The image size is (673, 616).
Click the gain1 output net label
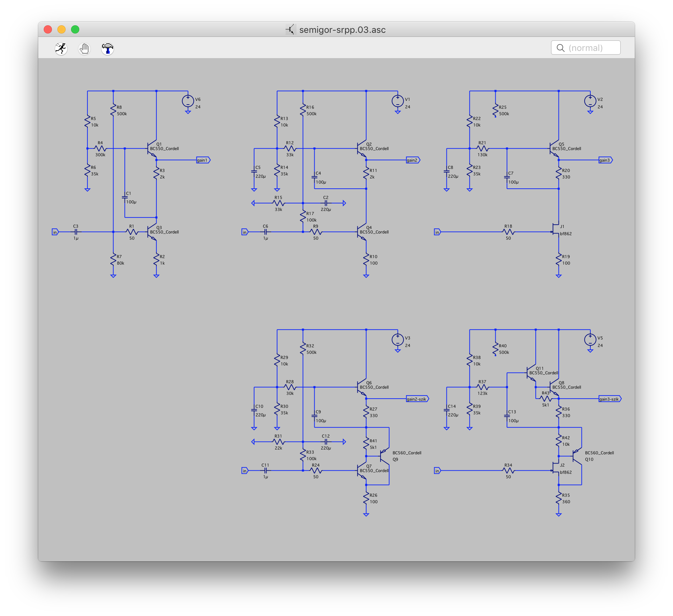(203, 160)
